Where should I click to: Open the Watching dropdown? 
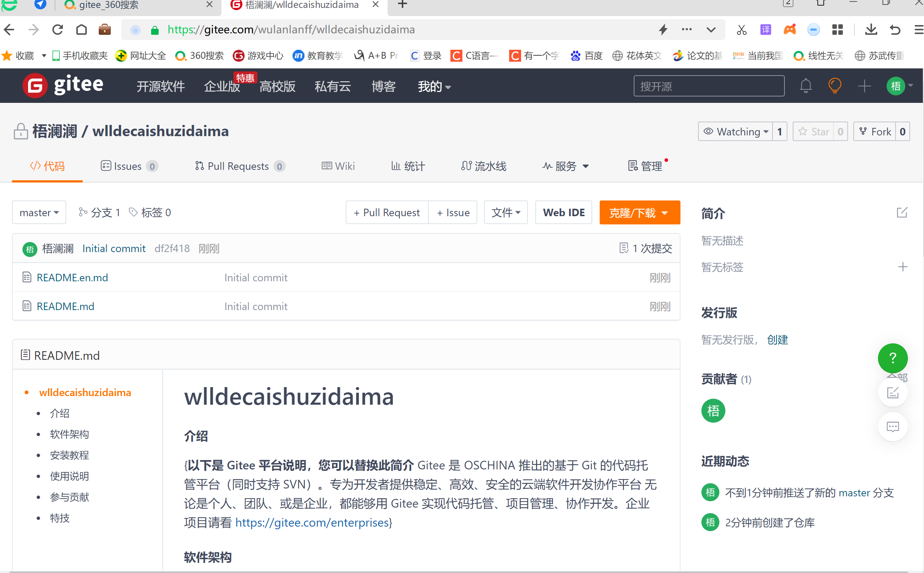735,132
